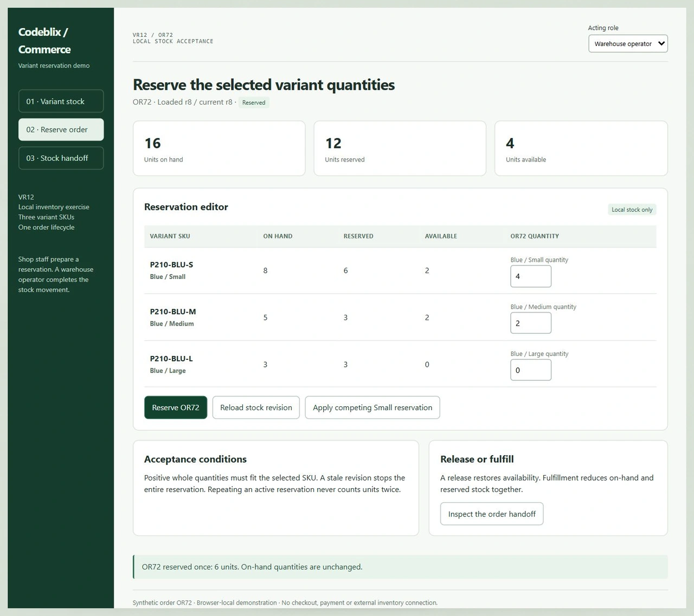Click the AVAILABLE column header

point(441,236)
